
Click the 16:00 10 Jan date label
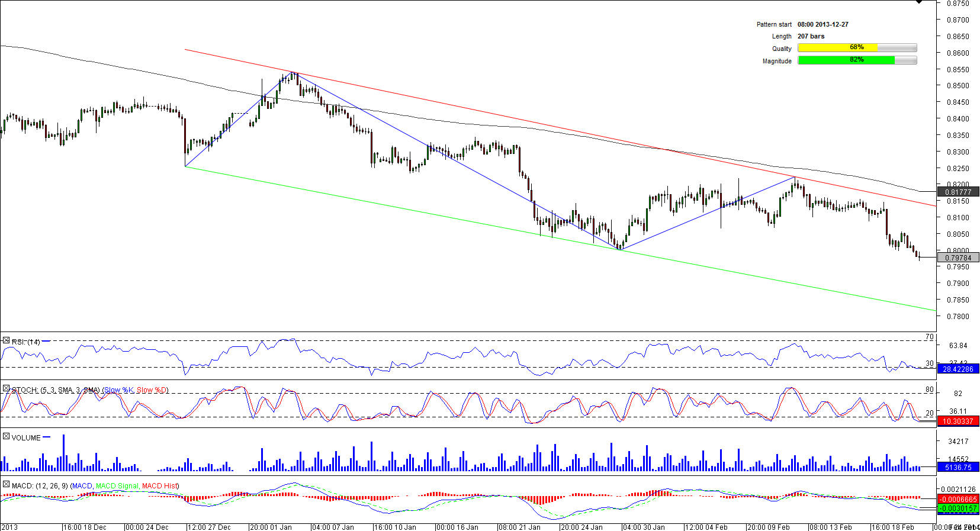click(x=396, y=527)
